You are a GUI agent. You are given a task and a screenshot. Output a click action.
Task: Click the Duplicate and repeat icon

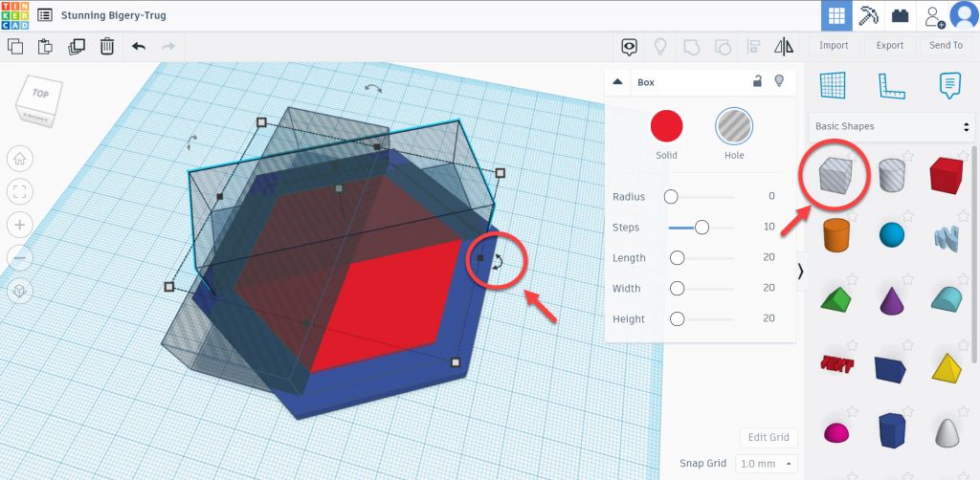point(77,46)
